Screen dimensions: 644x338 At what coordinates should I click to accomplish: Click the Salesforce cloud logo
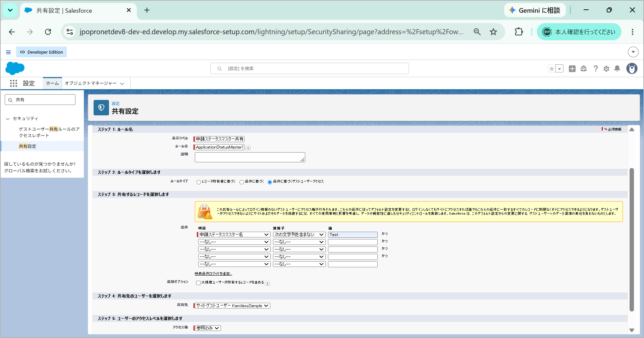click(x=15, y=68)
